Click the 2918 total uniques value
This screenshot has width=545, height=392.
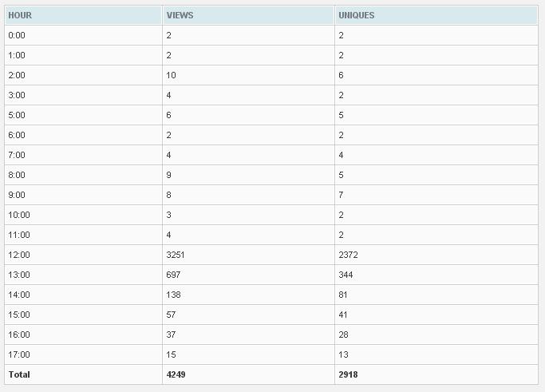click(x=350, y=374)
